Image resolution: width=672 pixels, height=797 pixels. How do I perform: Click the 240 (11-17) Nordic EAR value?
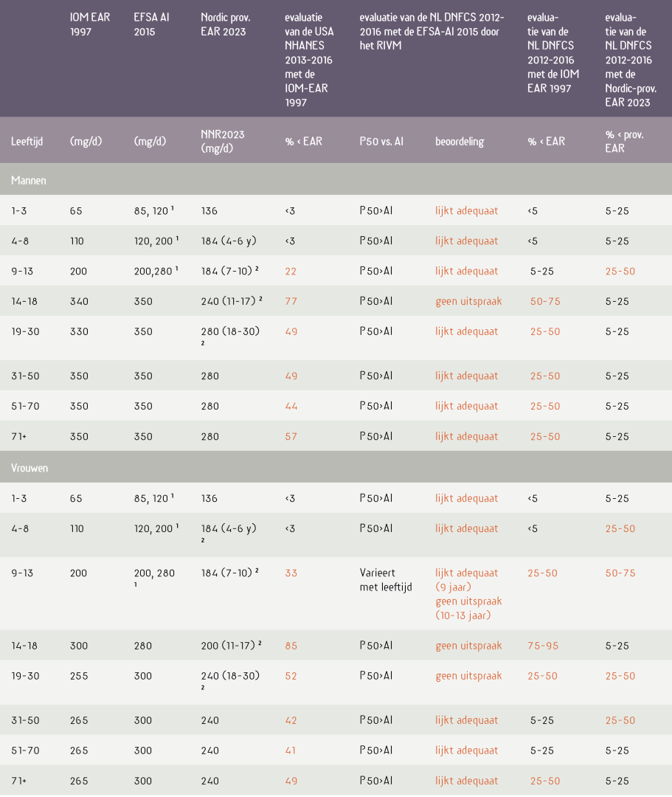(229, 301)
